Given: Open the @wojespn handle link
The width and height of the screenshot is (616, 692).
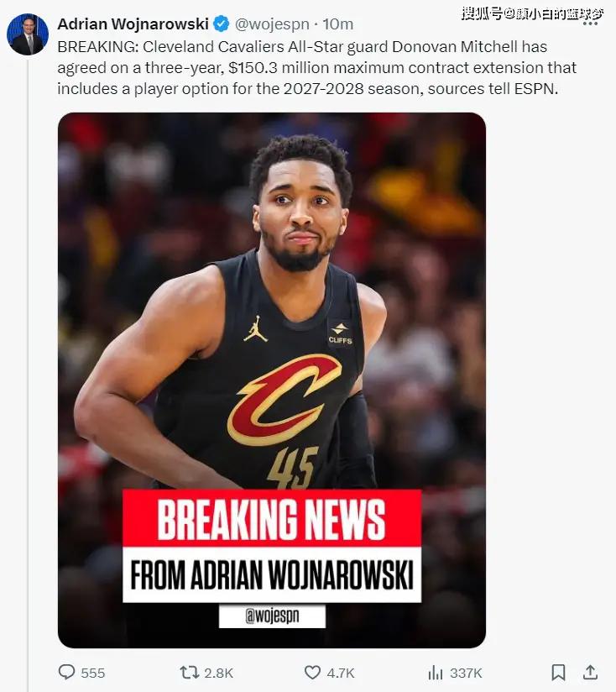Looking at the screenshot, I should click(x=272, y=24).
